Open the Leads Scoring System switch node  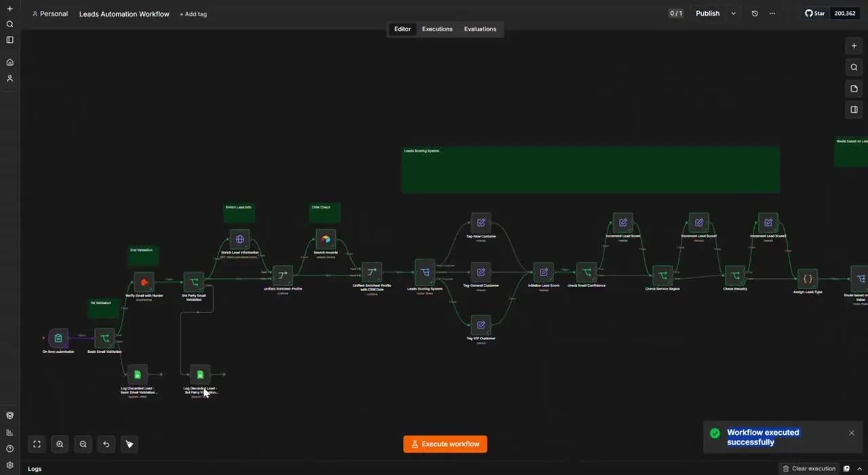425,273
